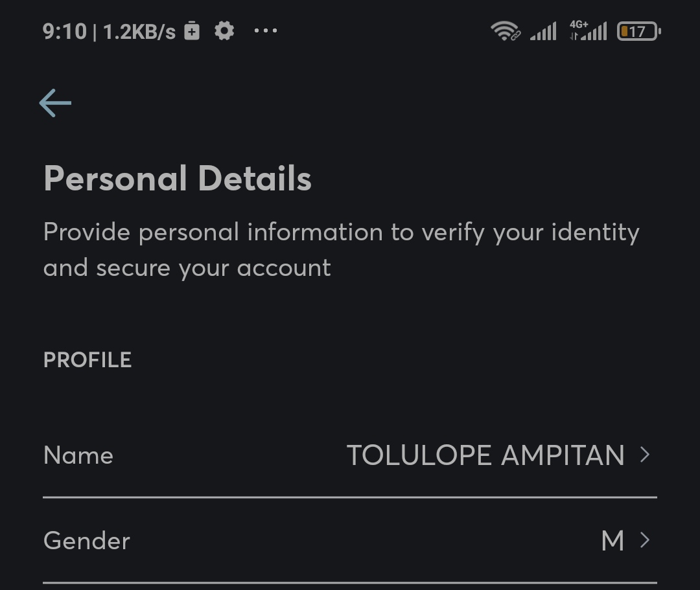Open the Gender profile entry
The height and width of the screenshot is (590, 700).
(x=87, y=541)
